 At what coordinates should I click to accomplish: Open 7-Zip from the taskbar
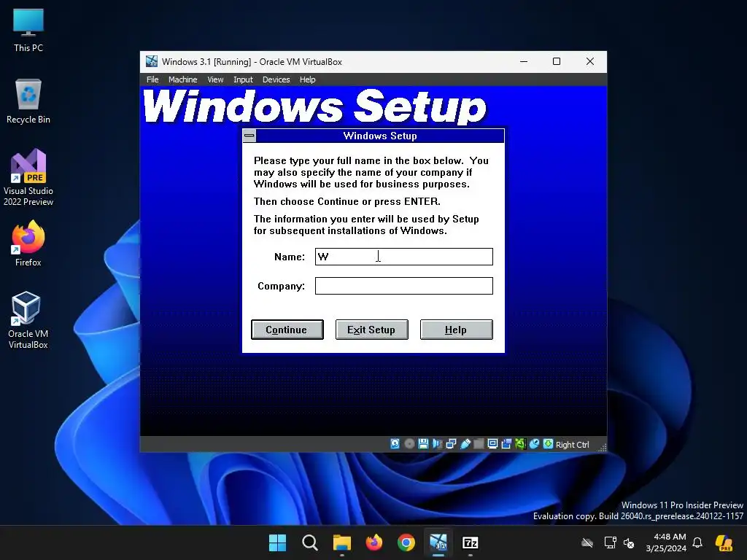(x=471, y=542)
